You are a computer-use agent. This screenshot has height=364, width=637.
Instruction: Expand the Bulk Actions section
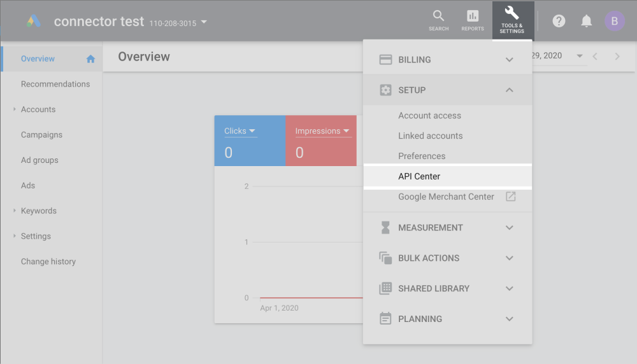[x=509, y=258]
